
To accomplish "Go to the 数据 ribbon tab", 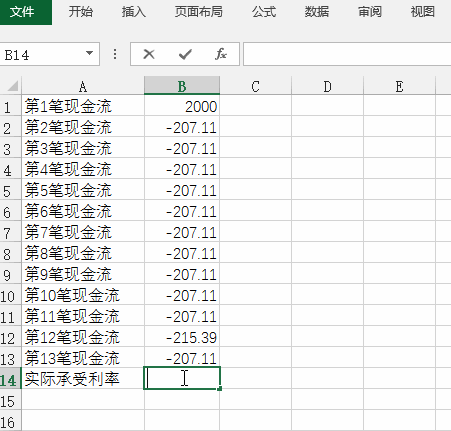I will click(317, 12).
